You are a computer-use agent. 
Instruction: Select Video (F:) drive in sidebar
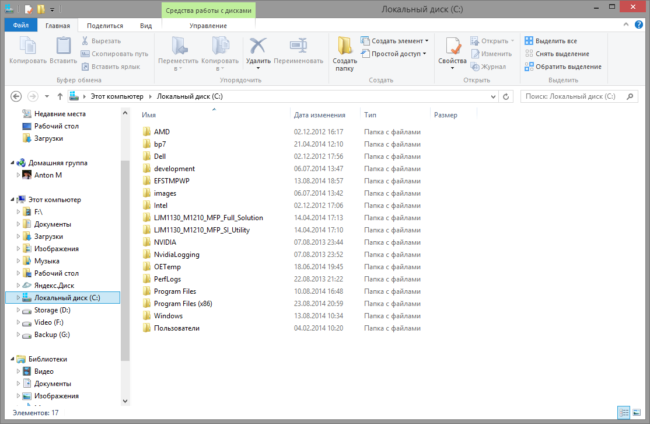click(x=49, y=322)
